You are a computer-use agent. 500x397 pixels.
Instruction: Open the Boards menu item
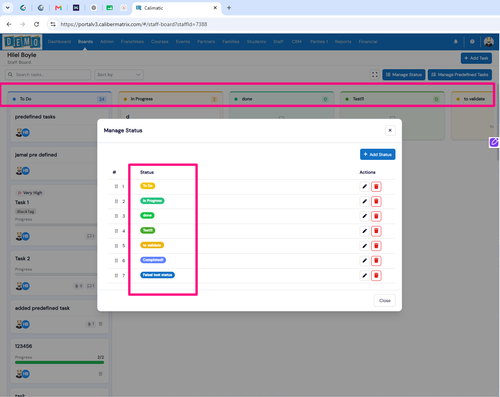85,42
